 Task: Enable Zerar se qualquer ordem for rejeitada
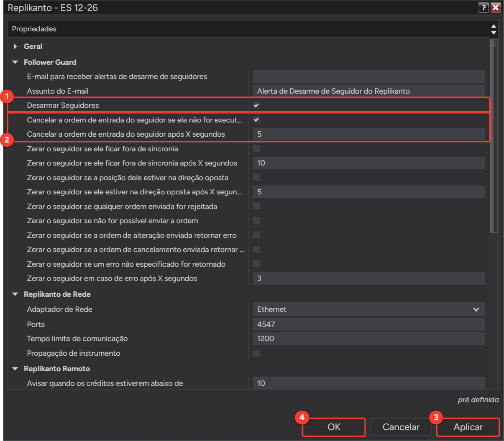pyautogui.click(x=256, y=206)
